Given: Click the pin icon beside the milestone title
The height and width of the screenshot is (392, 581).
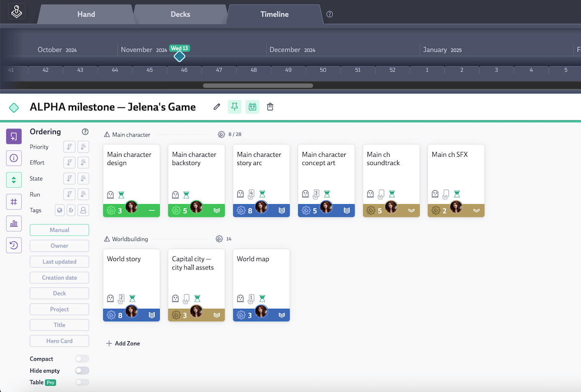Looking at the screenshot, I should coord(234,106).
